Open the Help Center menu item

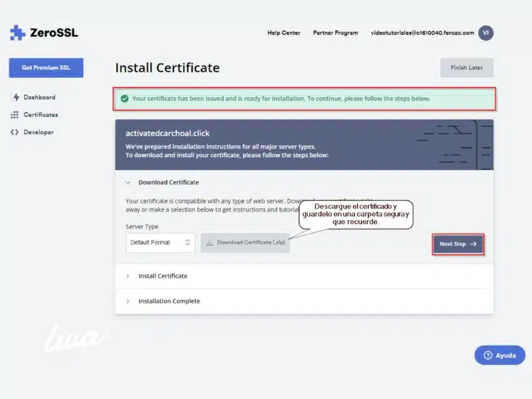283,32
